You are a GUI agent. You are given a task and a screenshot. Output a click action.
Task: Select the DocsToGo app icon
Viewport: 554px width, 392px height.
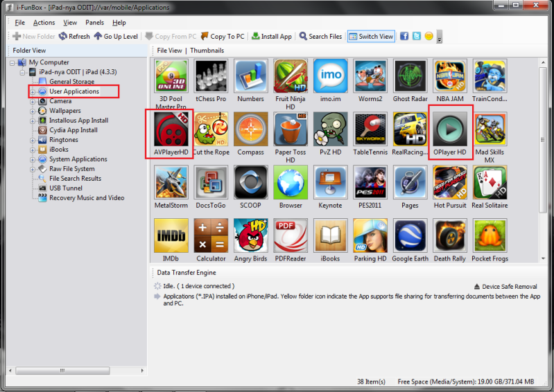click(x=211, y=182)
